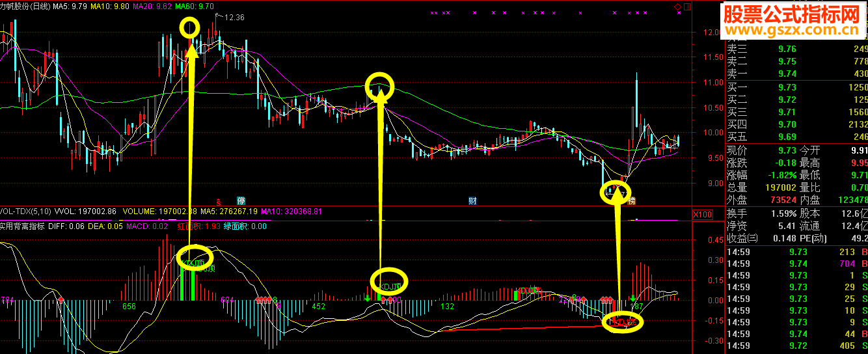This screenshot has height=354, width=868.
Task: Click the 涨幅 percentage -1.82%
Action: [x=781, y=175]
